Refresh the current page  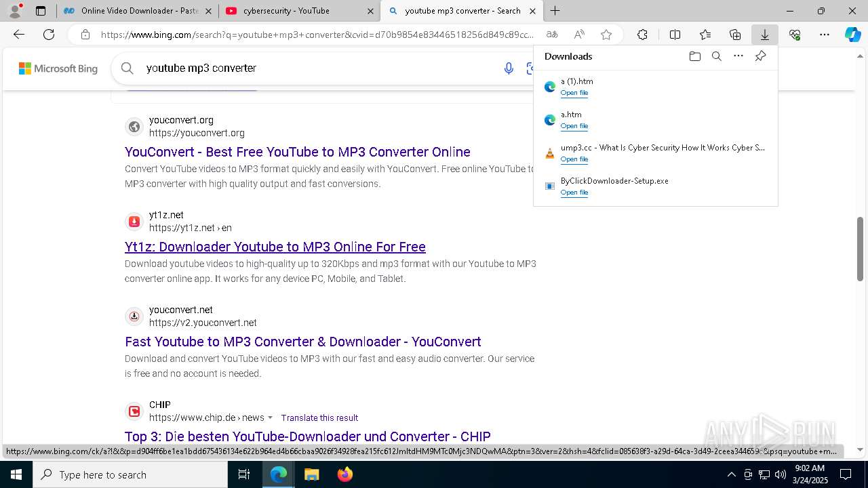[49, 35]
